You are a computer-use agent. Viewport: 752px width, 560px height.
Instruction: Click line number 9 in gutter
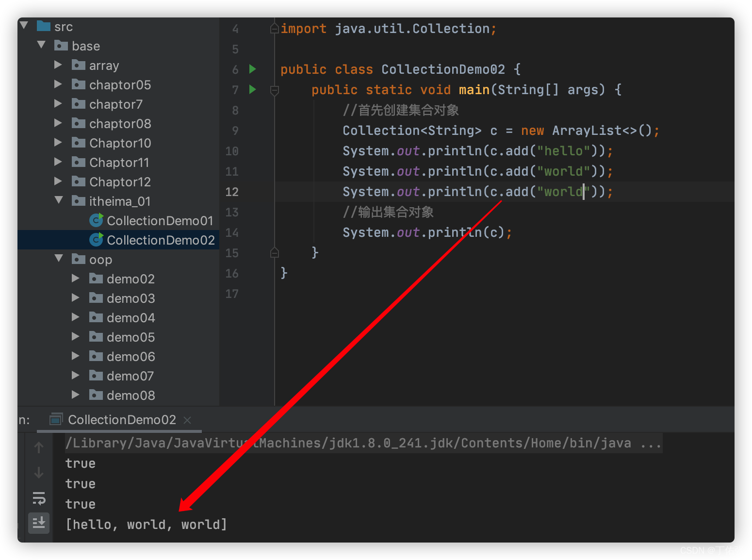[x=235, y=131]
